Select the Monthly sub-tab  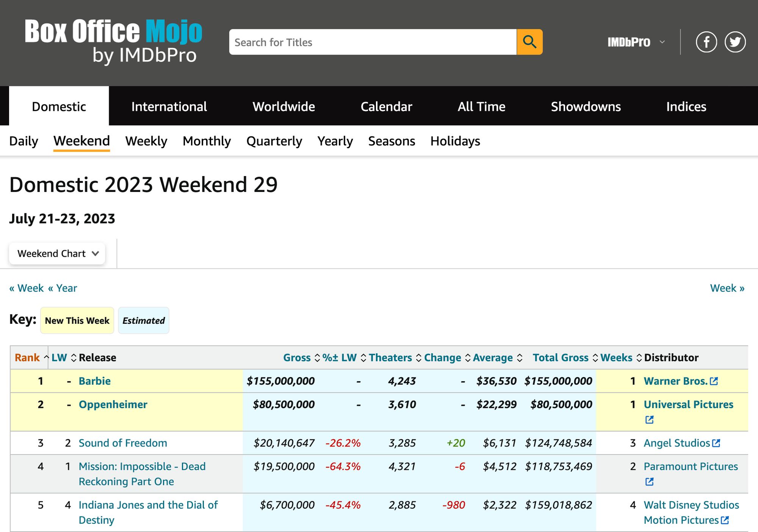point(207,141)
